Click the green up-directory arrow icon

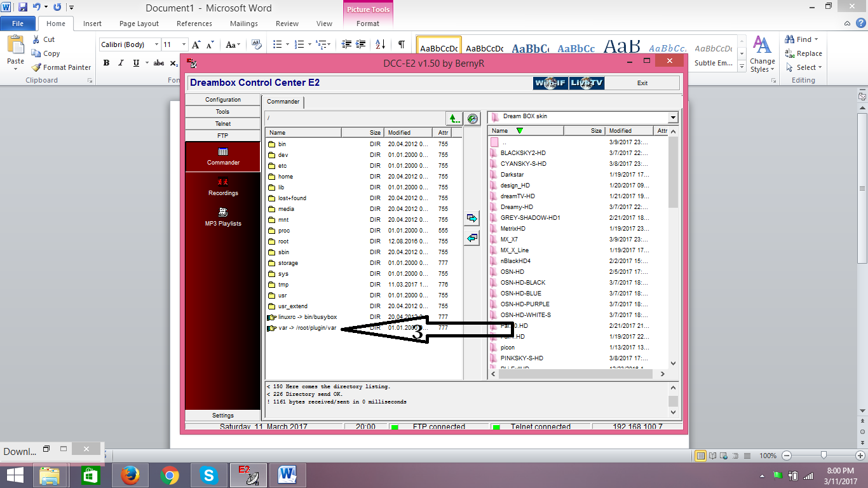point(454,118)
